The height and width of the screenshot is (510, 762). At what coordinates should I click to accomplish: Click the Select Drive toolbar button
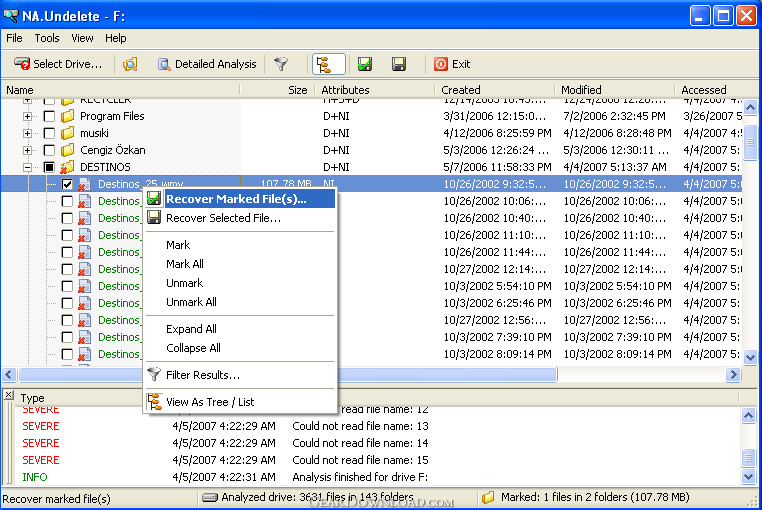tap(58, 64)
